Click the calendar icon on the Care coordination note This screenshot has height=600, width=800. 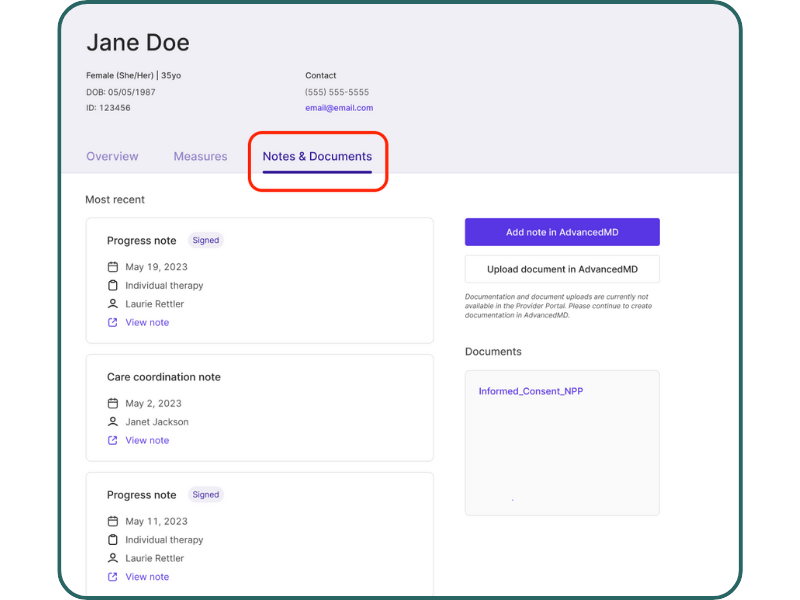(113, 403)
